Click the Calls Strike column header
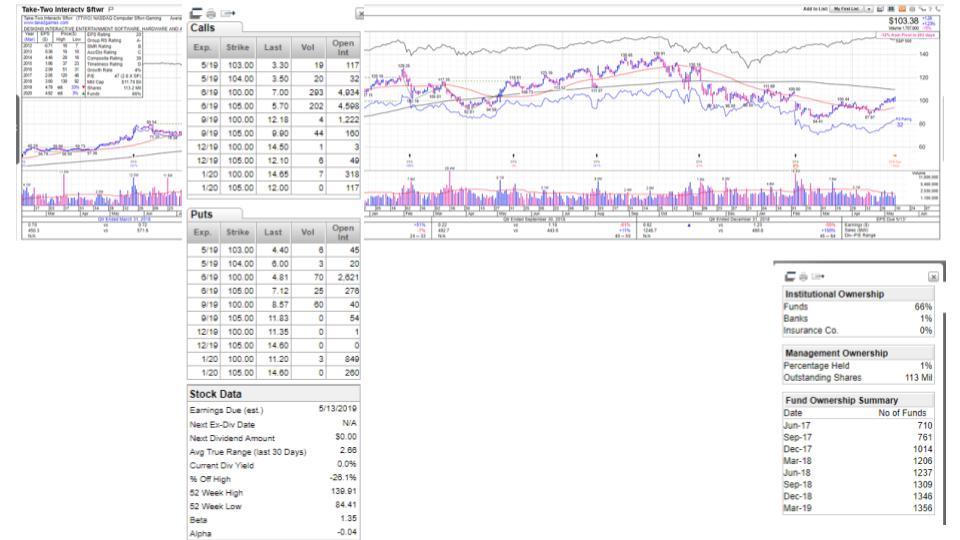Screen dimensions: 960x540 (x=237, y=47)
